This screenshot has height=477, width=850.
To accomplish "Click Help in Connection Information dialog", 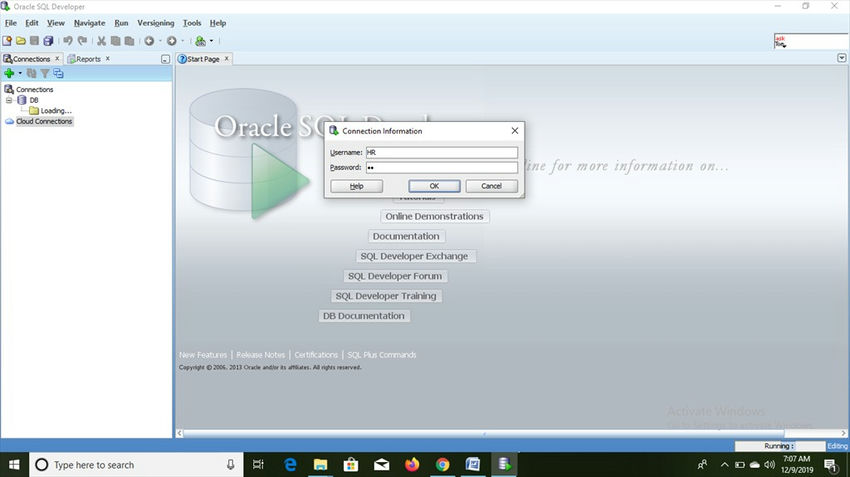I will pos(357,186).
